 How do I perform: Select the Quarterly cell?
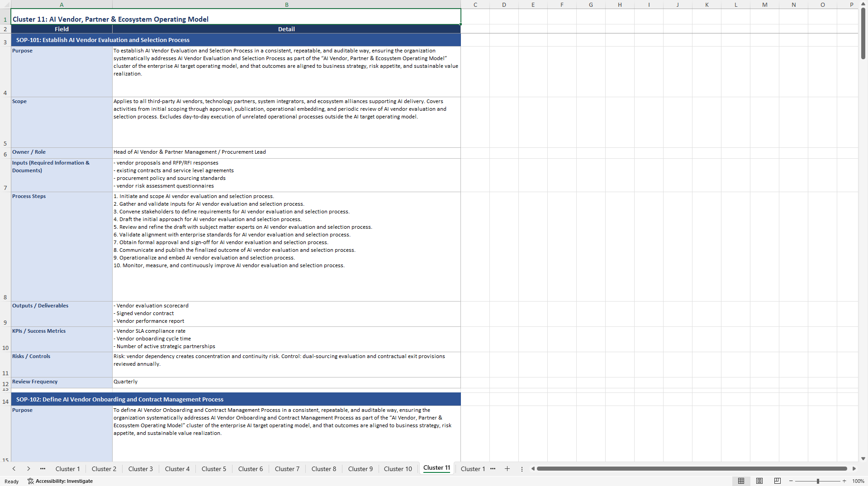[x=286, y=382]
